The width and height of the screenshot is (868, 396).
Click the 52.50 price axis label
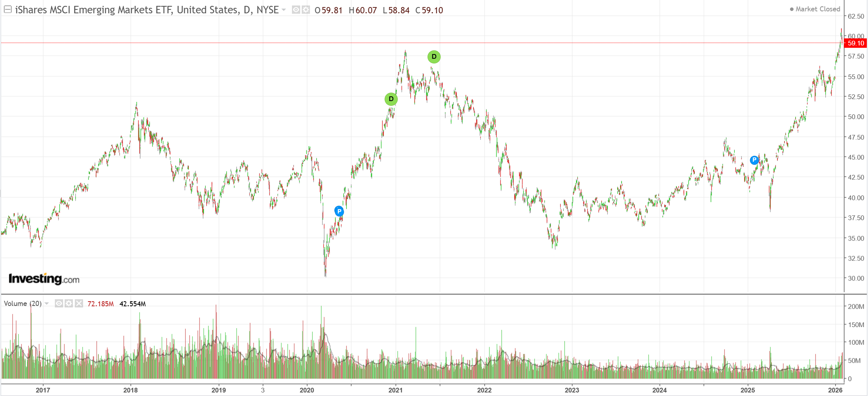pos(856,97)
